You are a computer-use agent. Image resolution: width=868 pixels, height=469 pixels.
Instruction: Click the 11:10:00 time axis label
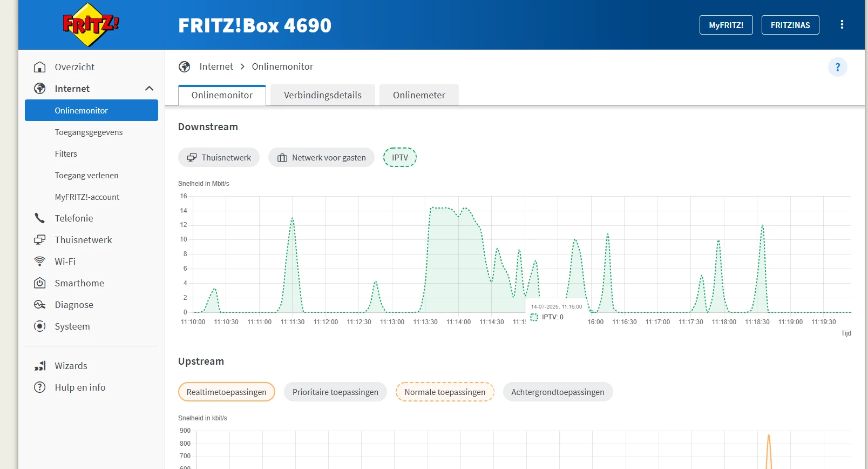[x=193, y=322]
